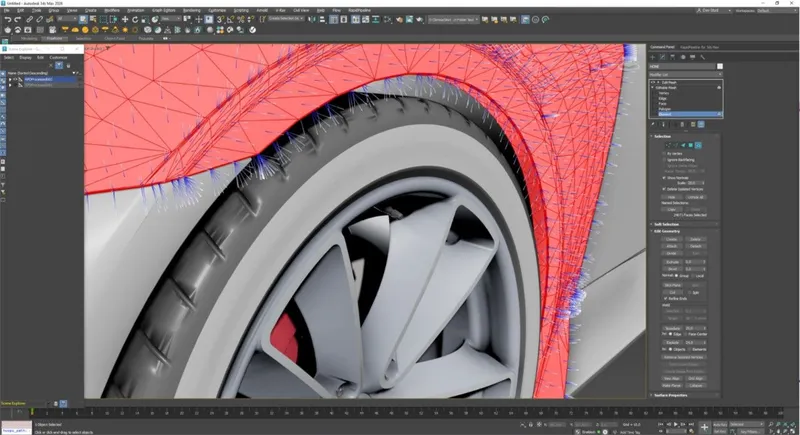Open the Modifiers menu
800x435 pixels.
click(x=112, y=9)
